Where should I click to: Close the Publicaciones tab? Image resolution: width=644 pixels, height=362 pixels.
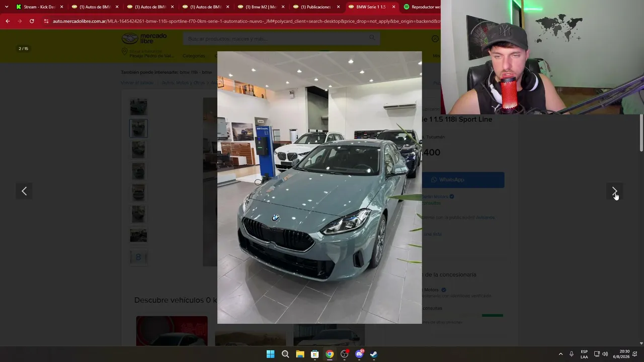(x=339, y=7)
